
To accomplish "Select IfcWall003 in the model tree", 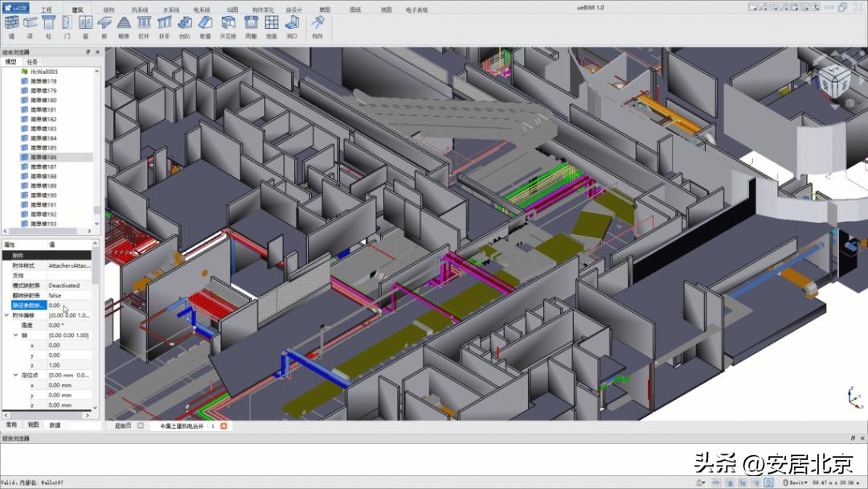I will (x=44, y=72).
